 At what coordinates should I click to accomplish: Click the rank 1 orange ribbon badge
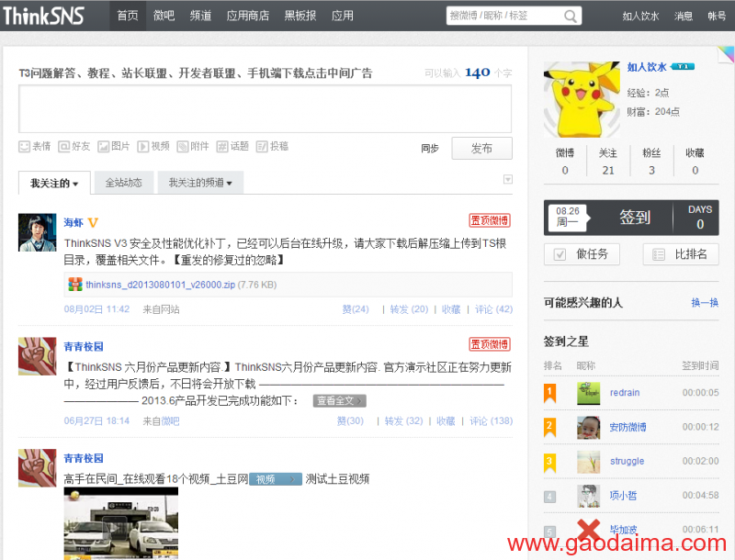tap(549, 393)
